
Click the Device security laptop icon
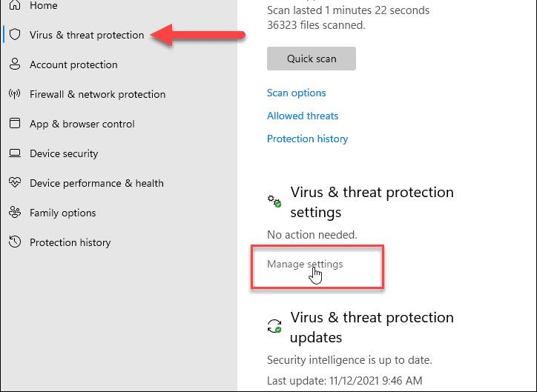click(15, 153)
